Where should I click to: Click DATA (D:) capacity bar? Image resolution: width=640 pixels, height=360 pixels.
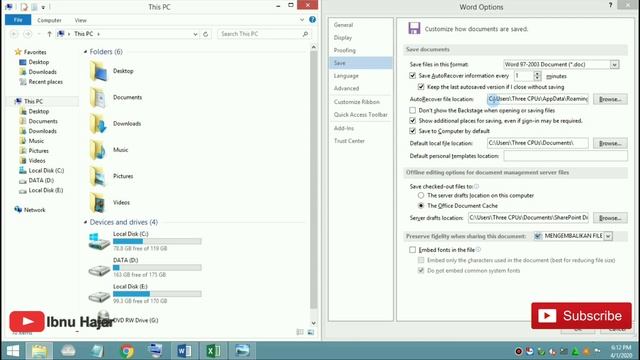click(x=157, y=268)
